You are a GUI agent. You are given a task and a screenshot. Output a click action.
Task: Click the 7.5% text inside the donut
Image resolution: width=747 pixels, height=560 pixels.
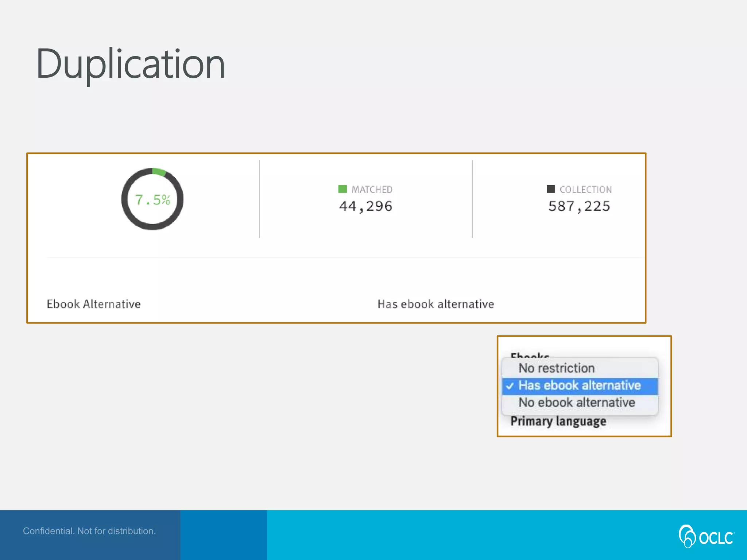click(152, 200)
